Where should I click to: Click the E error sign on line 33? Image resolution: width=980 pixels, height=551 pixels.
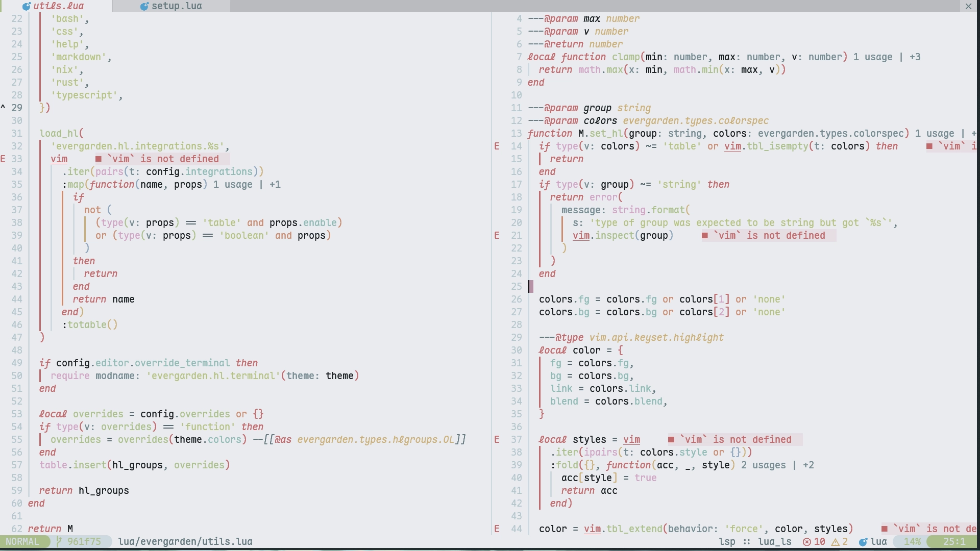coord(3,159)
